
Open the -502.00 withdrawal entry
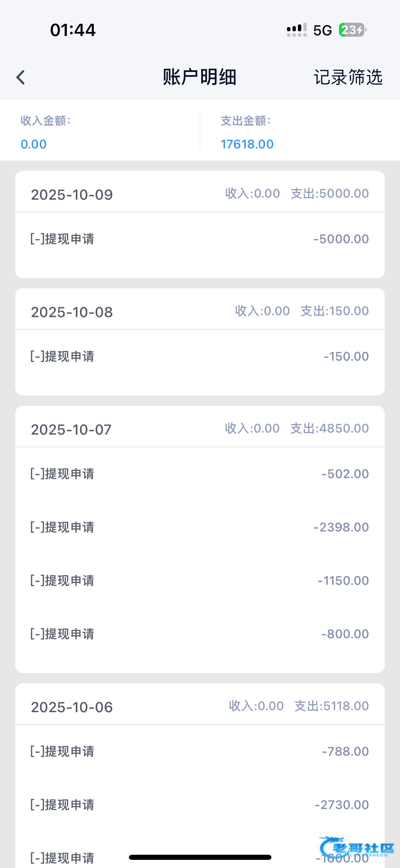pyautogui.click(x=199, y=474)
